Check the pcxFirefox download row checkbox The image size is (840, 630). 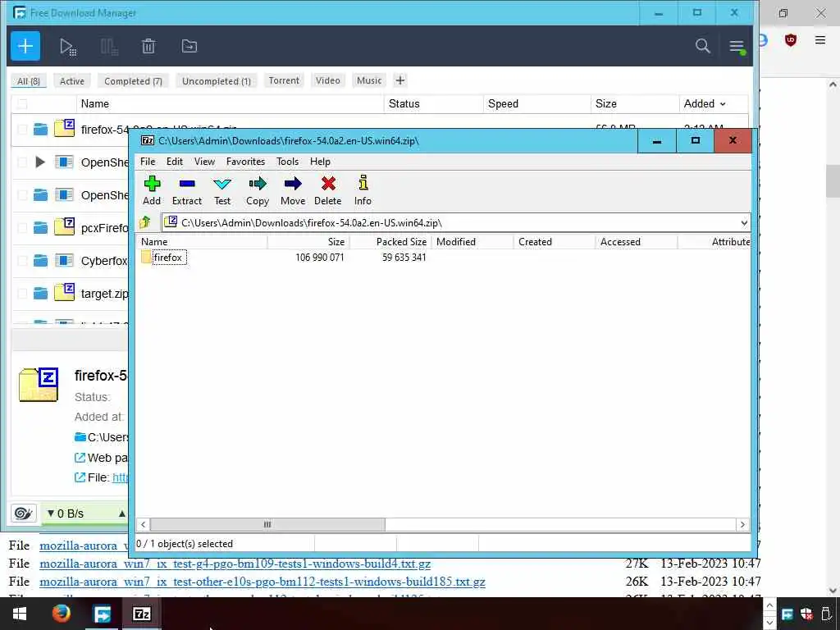click(22, 228)
